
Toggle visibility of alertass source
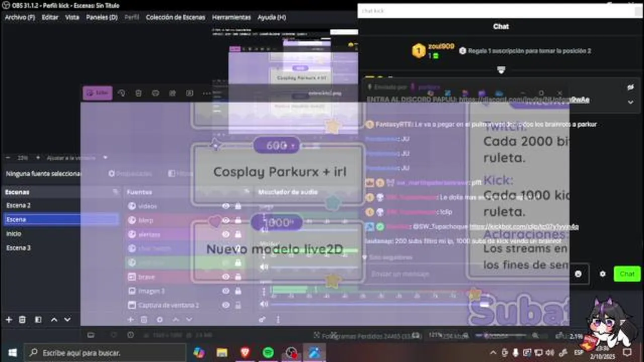click(226, 234)
